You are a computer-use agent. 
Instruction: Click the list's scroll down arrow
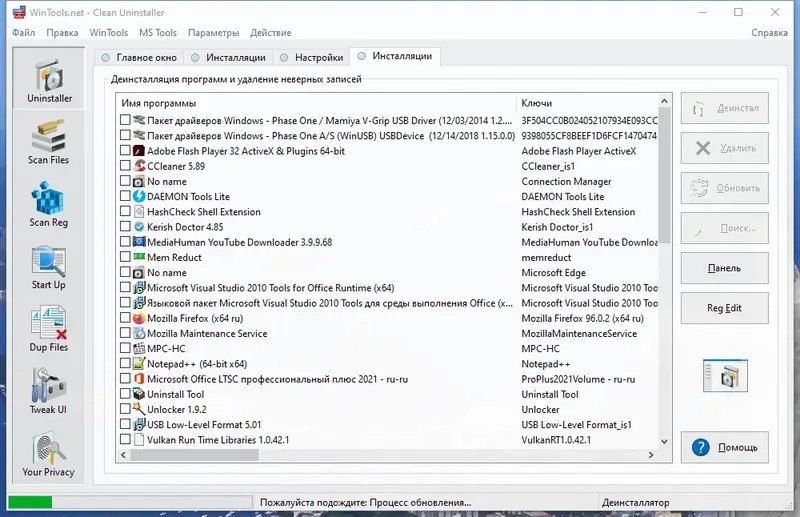click(x=664, y=441)
